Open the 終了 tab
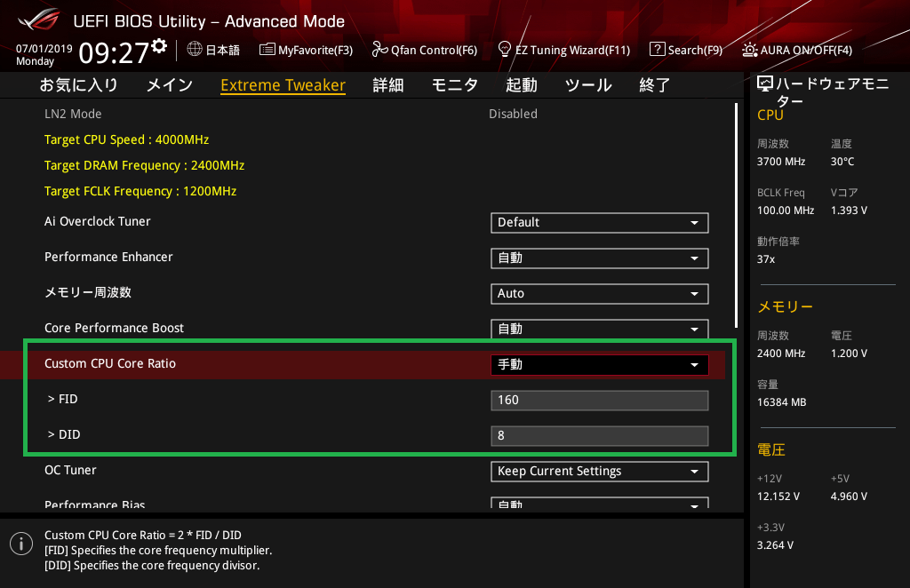 pyautogui.click(x=655, y=85)
